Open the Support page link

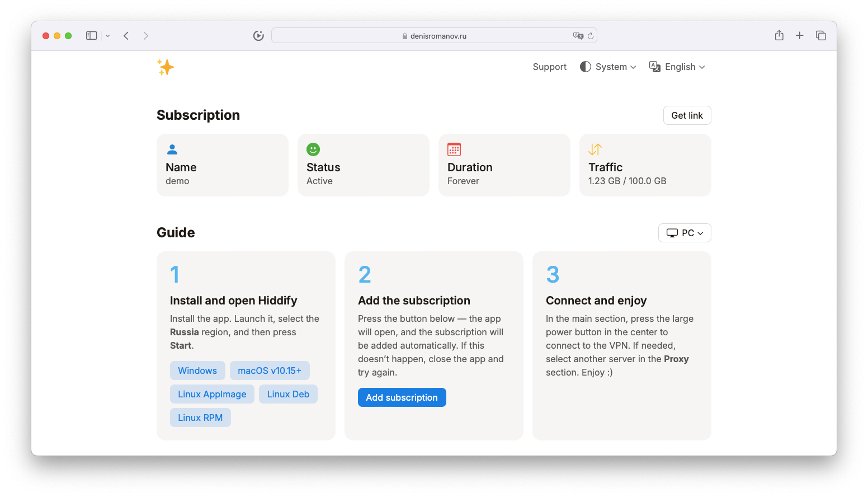coord(549,67)
